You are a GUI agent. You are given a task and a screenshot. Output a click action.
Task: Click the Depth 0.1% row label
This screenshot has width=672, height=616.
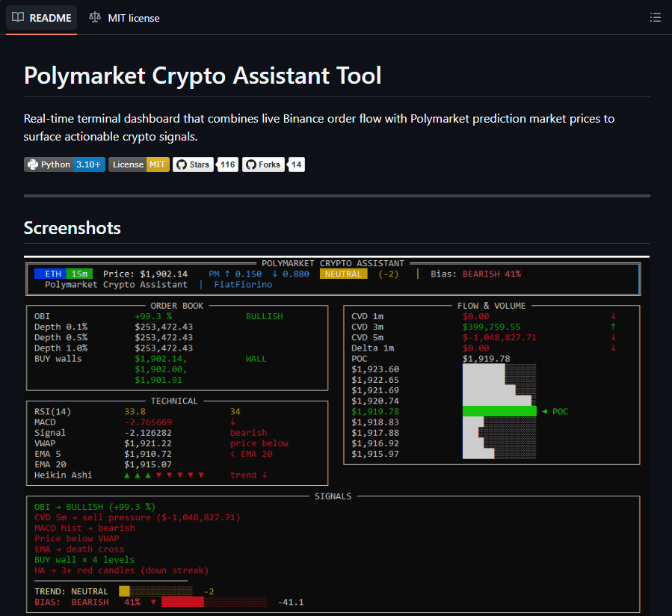61,327
